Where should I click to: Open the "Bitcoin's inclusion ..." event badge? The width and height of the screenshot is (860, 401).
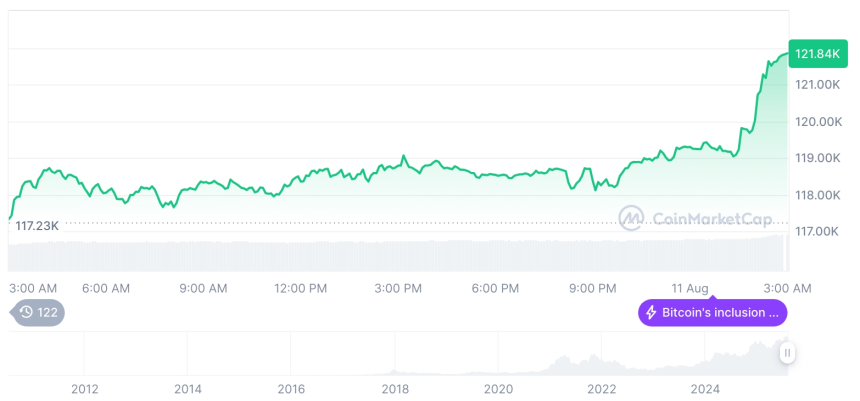(713, 313)
